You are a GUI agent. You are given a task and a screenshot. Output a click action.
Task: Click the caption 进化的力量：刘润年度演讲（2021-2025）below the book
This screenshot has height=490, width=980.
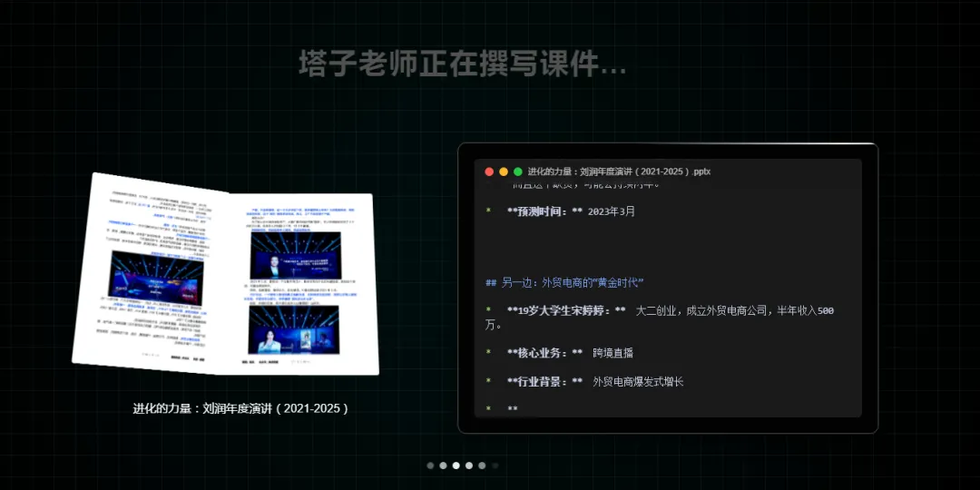point(240,408)
